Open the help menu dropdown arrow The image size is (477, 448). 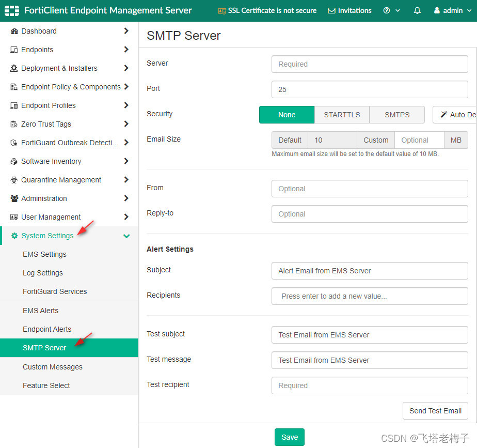[397, 11]
